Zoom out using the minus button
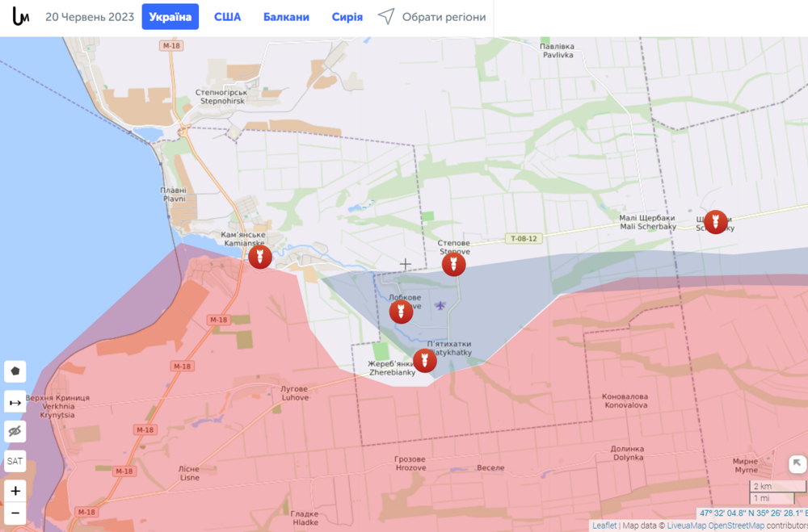808x532 pixels. point(15,513)
